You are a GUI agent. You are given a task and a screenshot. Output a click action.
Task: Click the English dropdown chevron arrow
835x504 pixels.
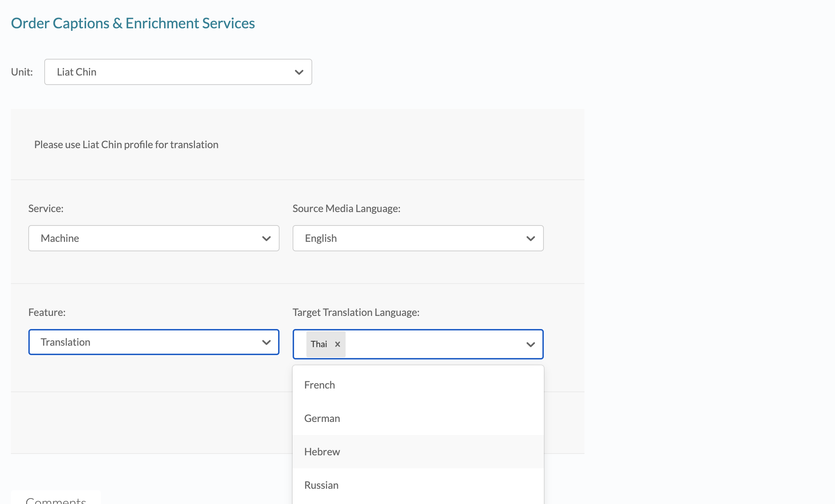point(530,239)
